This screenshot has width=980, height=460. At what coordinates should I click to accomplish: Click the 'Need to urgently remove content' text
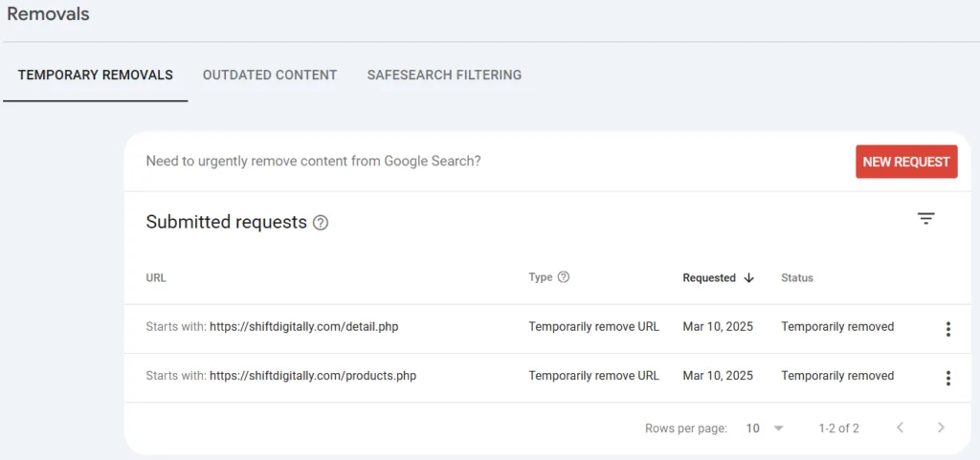(x=313, y=161)
